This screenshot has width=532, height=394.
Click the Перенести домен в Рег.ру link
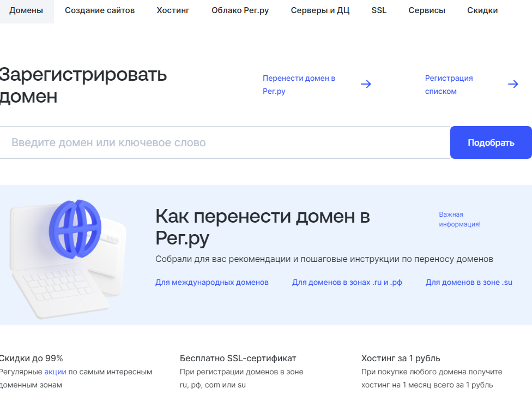(x=299, y=85)
